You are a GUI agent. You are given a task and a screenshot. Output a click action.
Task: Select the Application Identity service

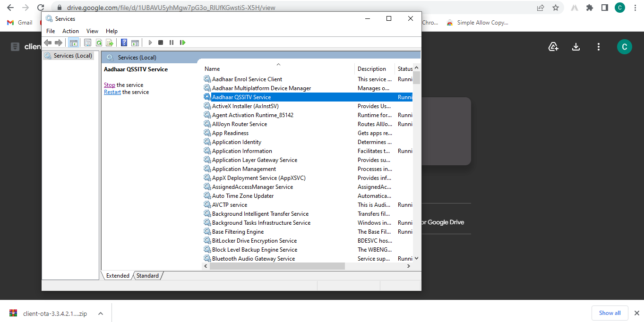(308, 142)
